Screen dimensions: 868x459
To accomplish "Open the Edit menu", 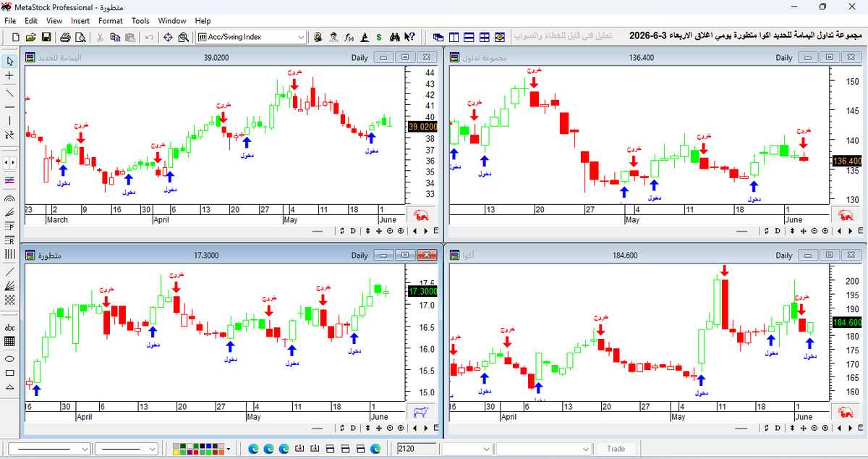I will tap(32, 21).
